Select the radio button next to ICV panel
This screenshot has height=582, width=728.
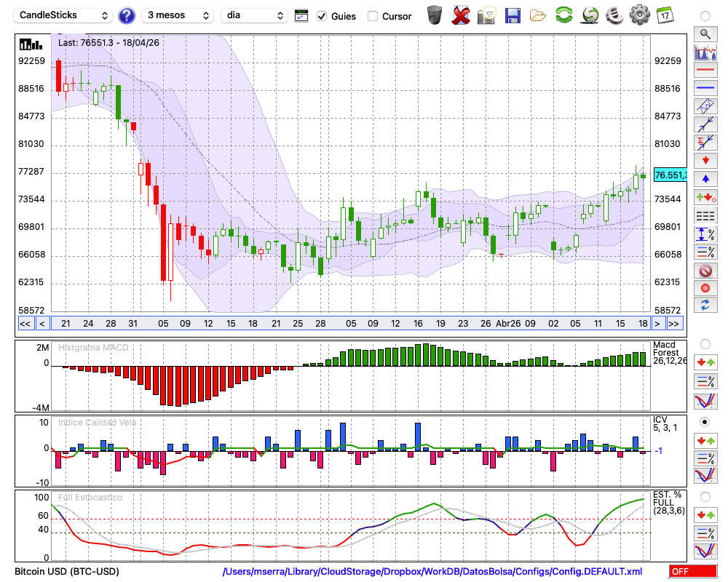pos(705,422)
